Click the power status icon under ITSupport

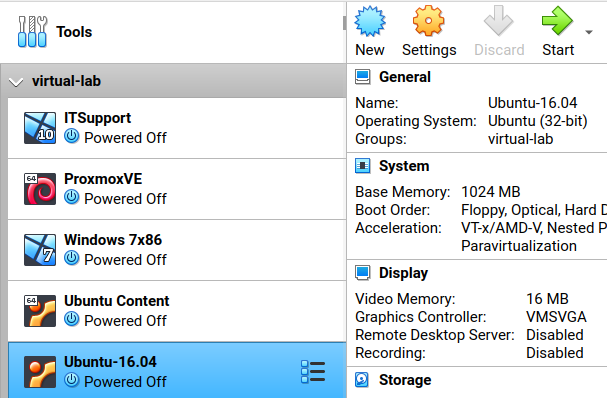pos(72,136)
